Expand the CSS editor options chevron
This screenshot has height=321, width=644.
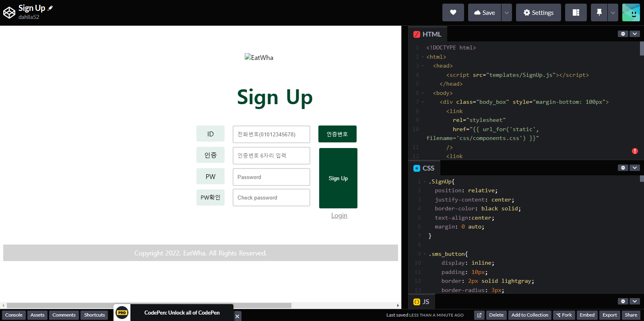(x=635, y=168)
